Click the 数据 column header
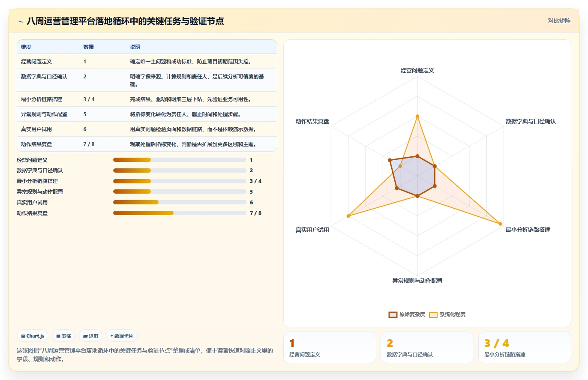The image size is (588, 380). point(88,47)
